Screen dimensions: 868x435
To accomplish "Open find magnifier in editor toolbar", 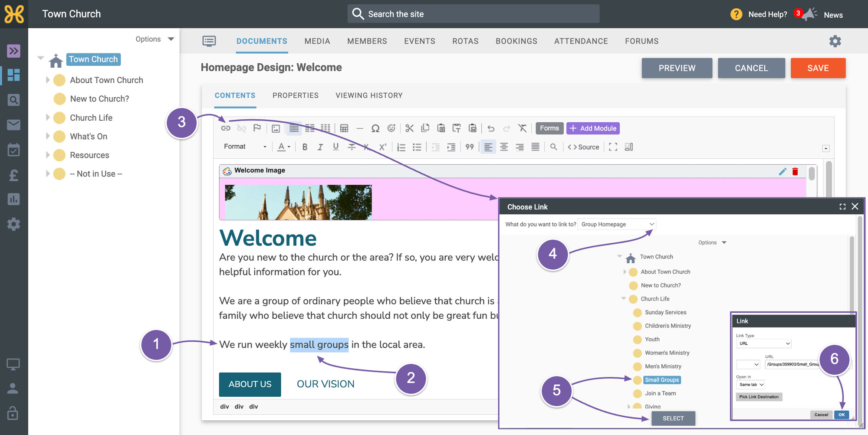I will point(553,147).
